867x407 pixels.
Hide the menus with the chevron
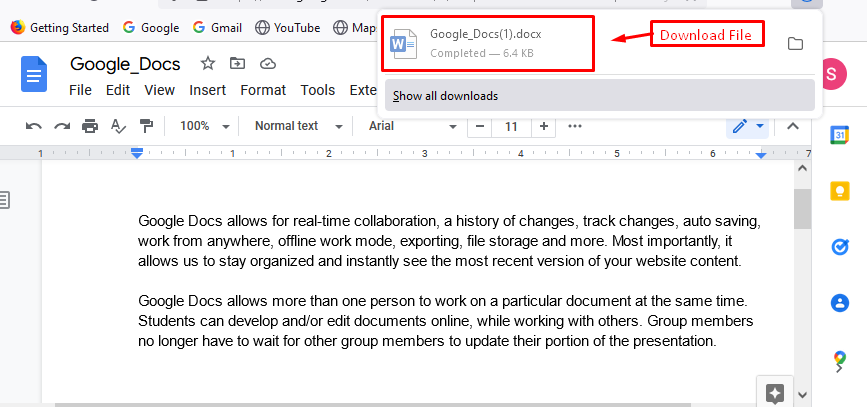point(793,127)
